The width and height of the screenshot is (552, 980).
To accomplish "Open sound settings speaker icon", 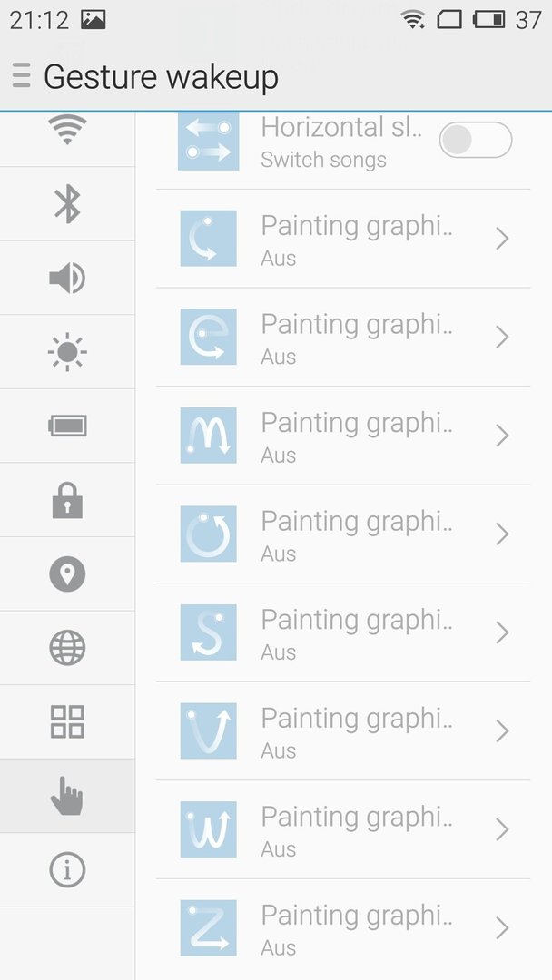I will [x=67, y=279].
